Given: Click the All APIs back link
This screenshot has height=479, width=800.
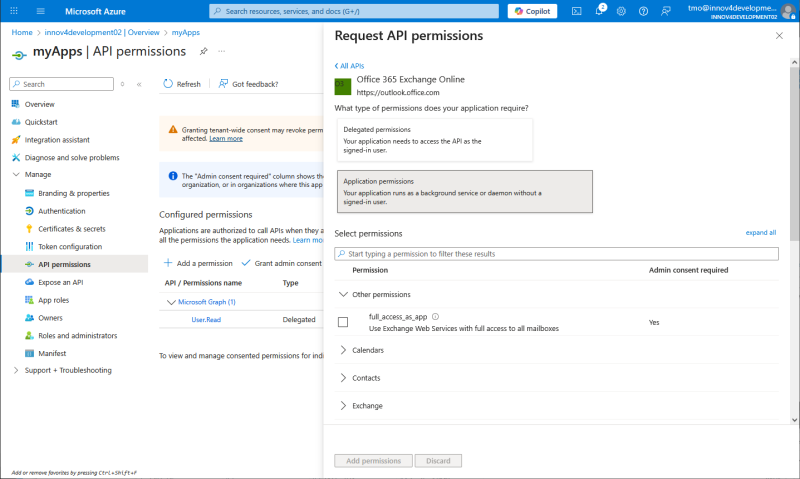Looking at the screenshot, I should pos(349,66).
